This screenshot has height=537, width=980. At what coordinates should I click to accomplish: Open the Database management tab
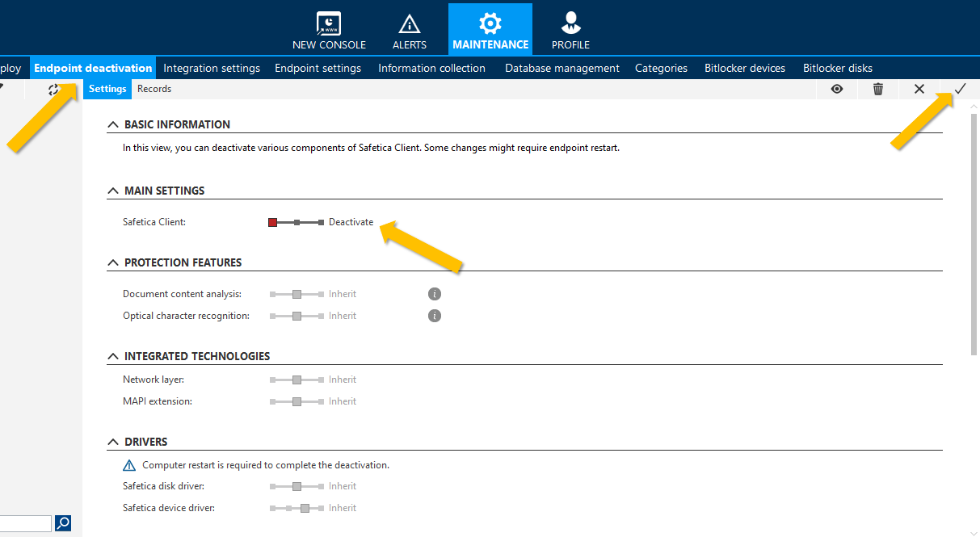[x=562, y=68]
